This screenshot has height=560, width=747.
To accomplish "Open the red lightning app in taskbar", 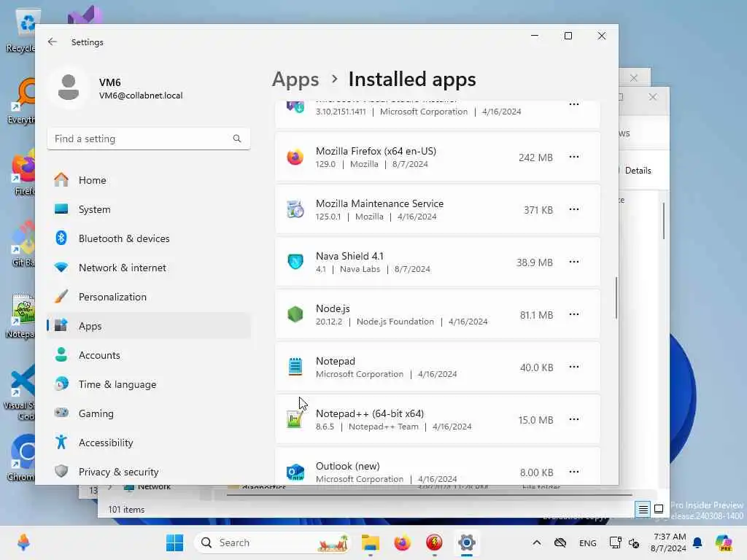I will (x=435, y=542).
